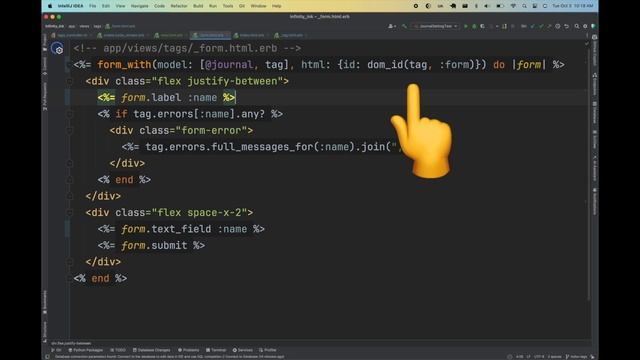Click the git branch widget in status bar
The height and width of the screenshot is (360, 640).
click(576, 357)
